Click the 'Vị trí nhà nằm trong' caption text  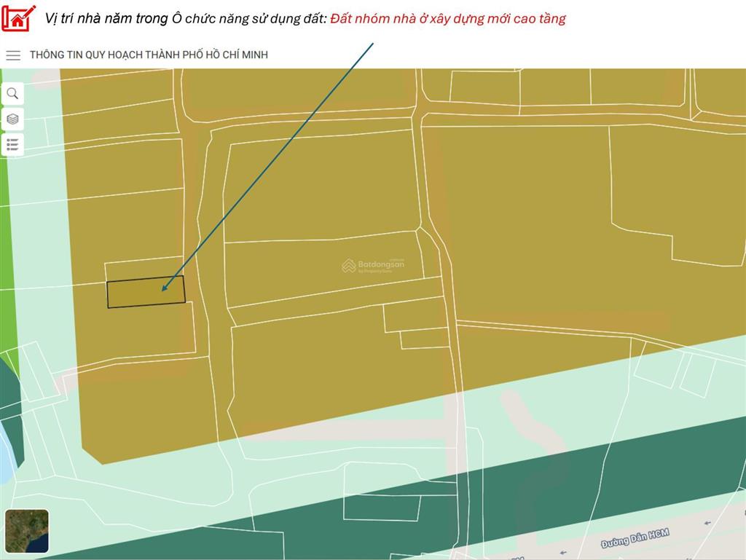click(x=106, y=19)
